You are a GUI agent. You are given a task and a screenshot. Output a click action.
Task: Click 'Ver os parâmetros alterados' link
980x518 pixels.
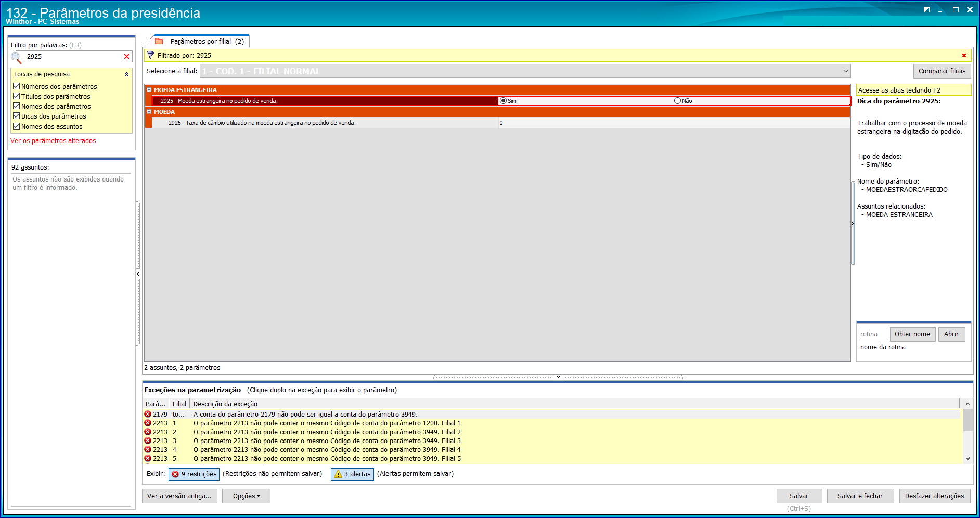pyautogui.click(x=53, y=141)
